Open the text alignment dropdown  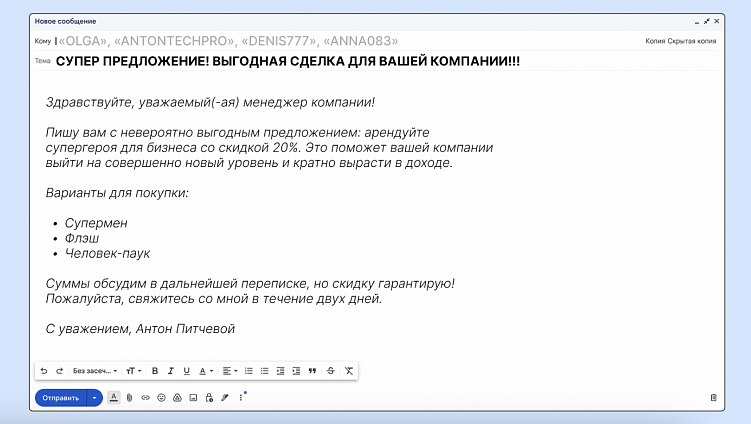[x=230, y=371]
